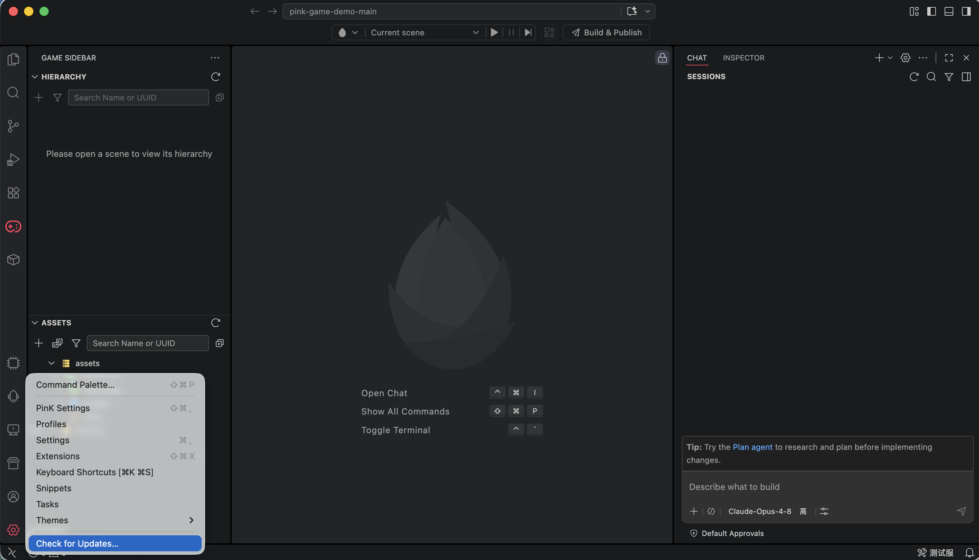Focus the Describe what to build input
This screenshot has height=560, width=979.
pyautogui.click(x=827, y=487)
